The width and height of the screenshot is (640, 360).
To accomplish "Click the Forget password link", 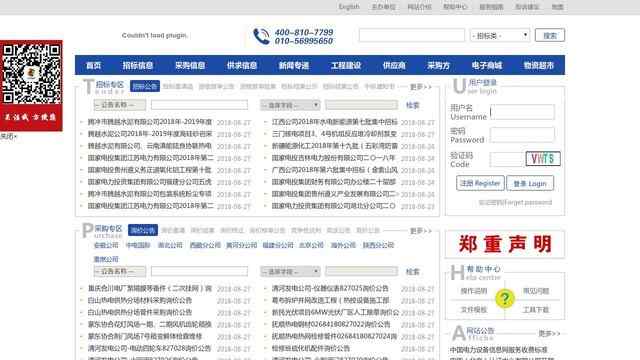I will tap(515, 202).
